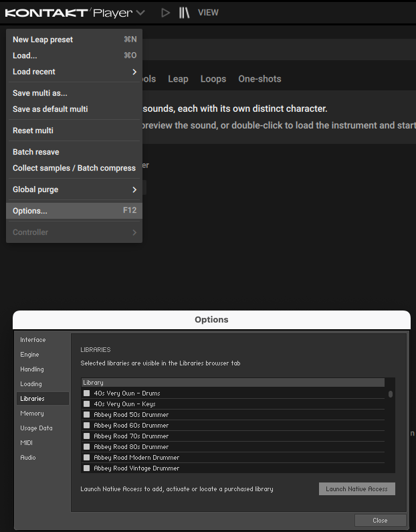Choose New Leap preset
Image resolution: width=416 pixels, height=532 pixels.
[74, 39]
